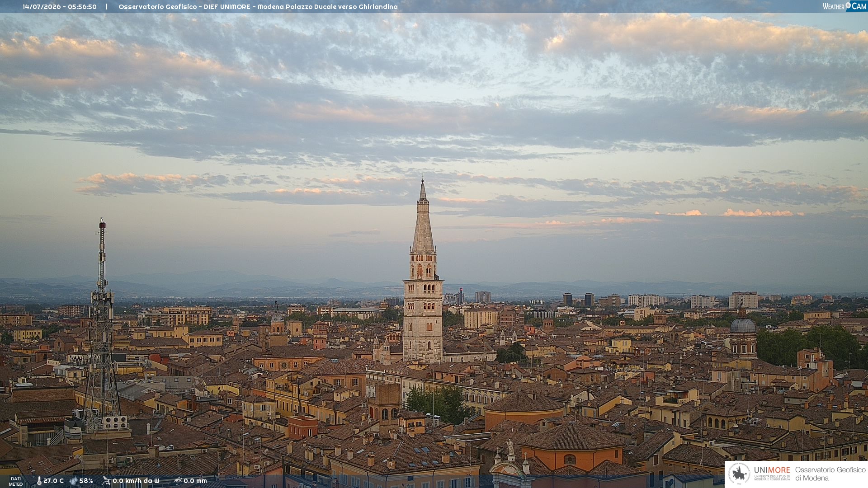Click the UNIMORE university seal emblem
The image size is (868, 488).
click(x=739, y=474)
